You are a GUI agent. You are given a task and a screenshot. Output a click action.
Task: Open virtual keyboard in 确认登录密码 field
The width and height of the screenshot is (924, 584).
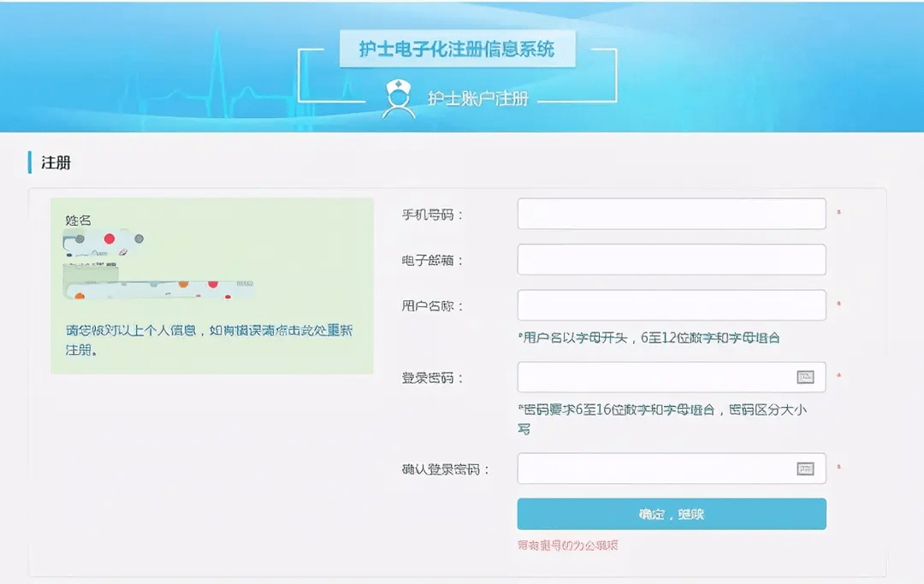point(805,468)
